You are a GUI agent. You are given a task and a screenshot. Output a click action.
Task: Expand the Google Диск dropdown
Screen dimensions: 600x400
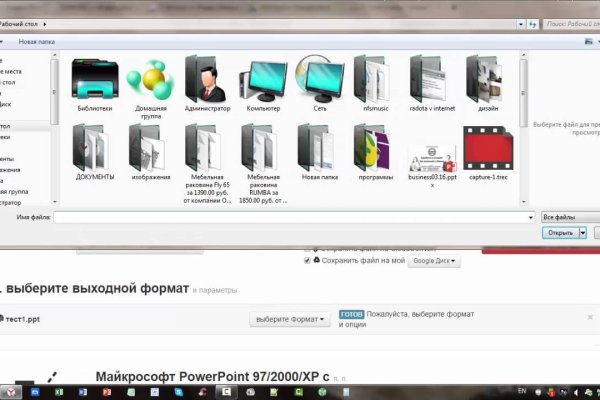[436, 261]
